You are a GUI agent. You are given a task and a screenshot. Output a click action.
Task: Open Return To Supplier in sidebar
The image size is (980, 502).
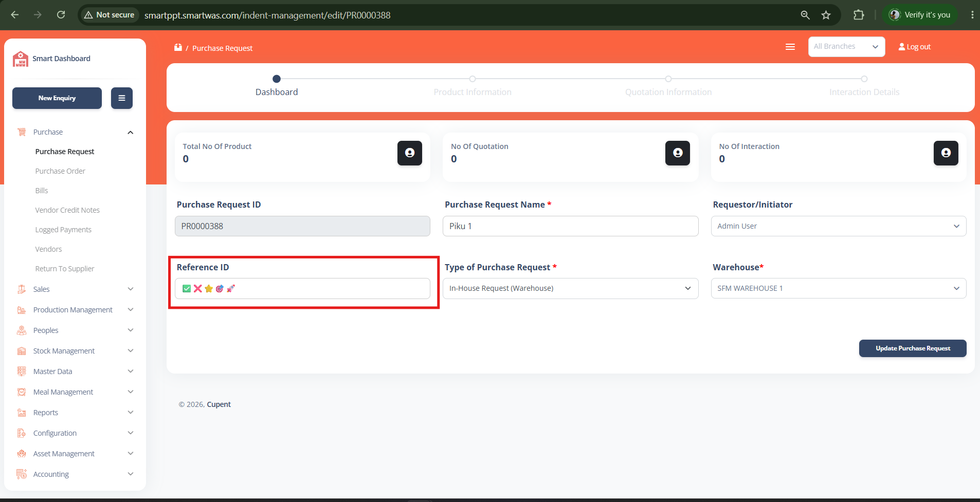(65, 269)
